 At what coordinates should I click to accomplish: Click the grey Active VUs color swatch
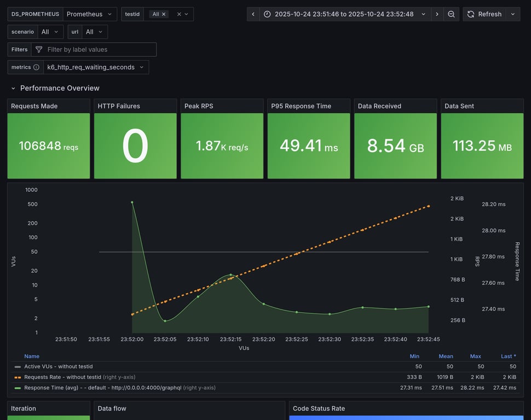click(18, 367)
